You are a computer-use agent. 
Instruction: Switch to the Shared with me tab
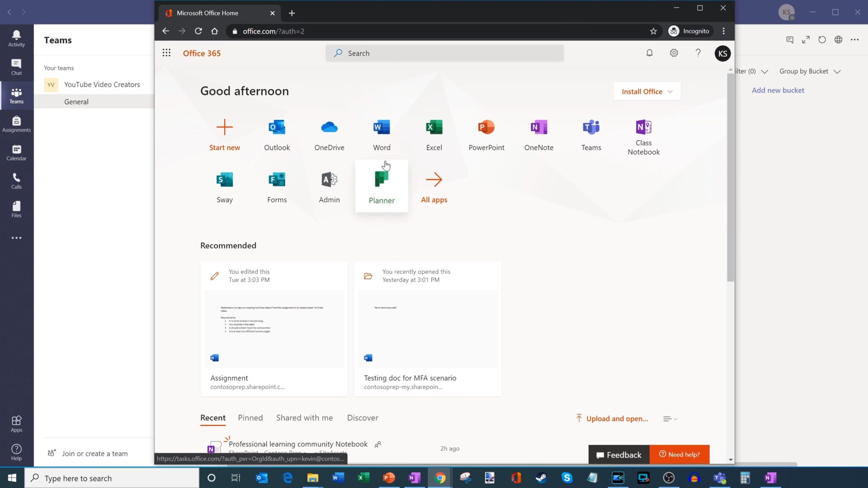304,418
